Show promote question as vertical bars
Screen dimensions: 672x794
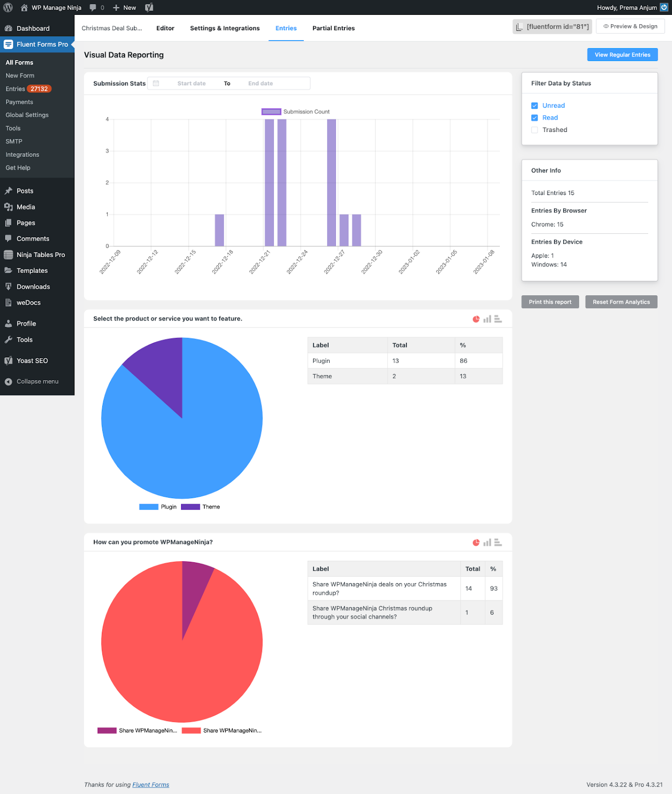[x=487, y=542]
